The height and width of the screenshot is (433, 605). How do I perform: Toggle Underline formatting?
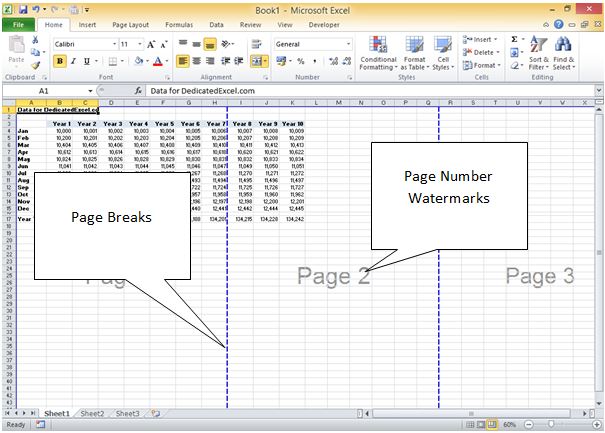click(86, 61)
